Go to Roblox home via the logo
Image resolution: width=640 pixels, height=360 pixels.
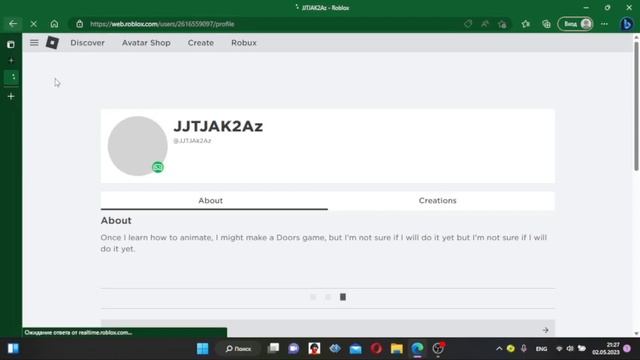click(52, 42)
